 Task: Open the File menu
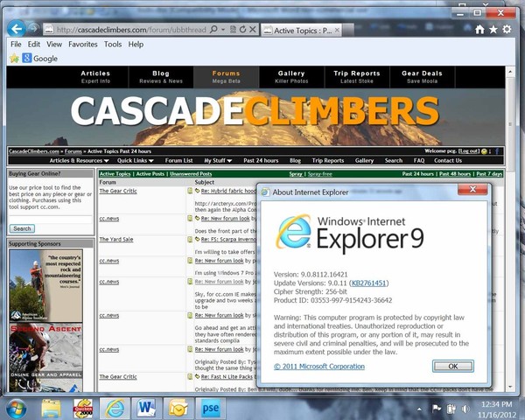coord(16,45)
